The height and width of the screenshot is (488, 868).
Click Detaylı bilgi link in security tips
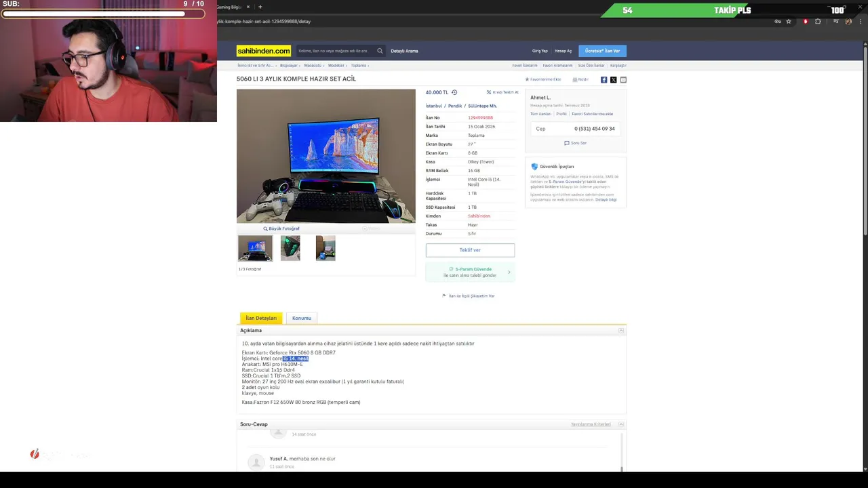pyautogui.click(x=606, y=200)
